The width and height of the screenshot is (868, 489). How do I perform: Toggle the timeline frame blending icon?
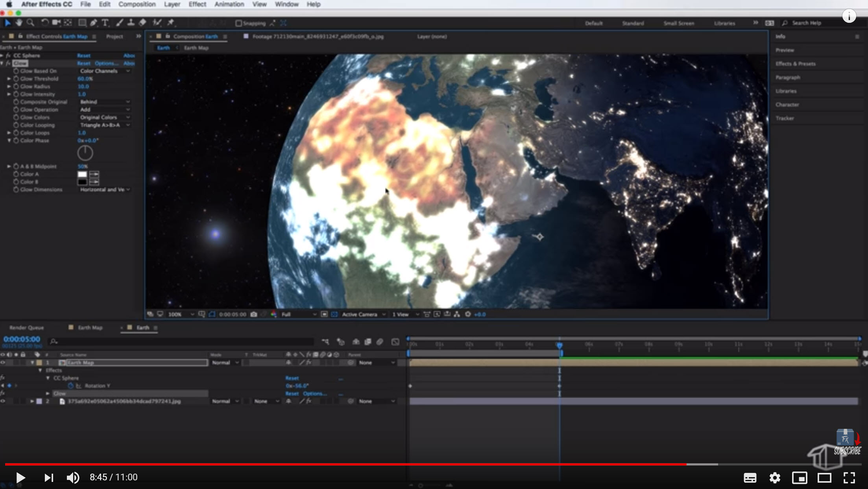[x=368, y=342]
